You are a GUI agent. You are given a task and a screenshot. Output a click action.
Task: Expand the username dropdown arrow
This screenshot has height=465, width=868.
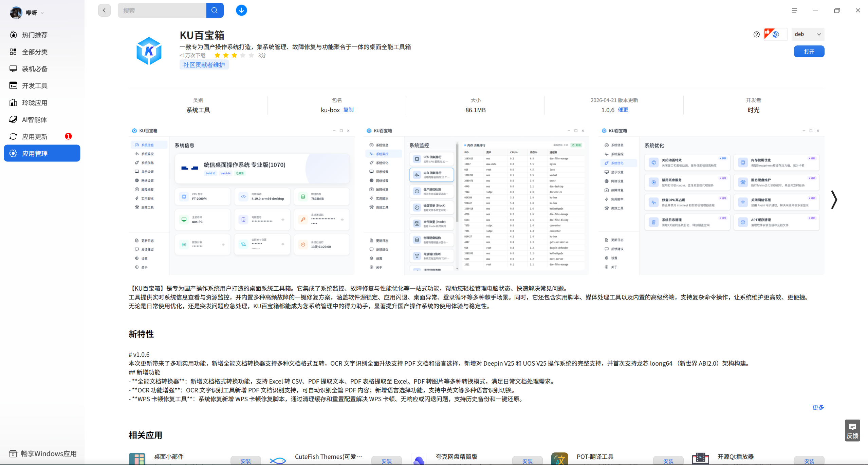42,13
